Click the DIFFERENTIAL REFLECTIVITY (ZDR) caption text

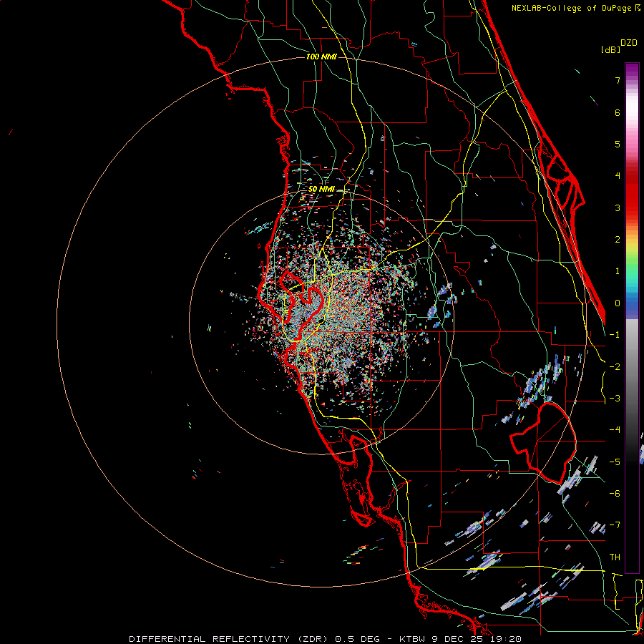pyautogui.click(x=228, y=639)
